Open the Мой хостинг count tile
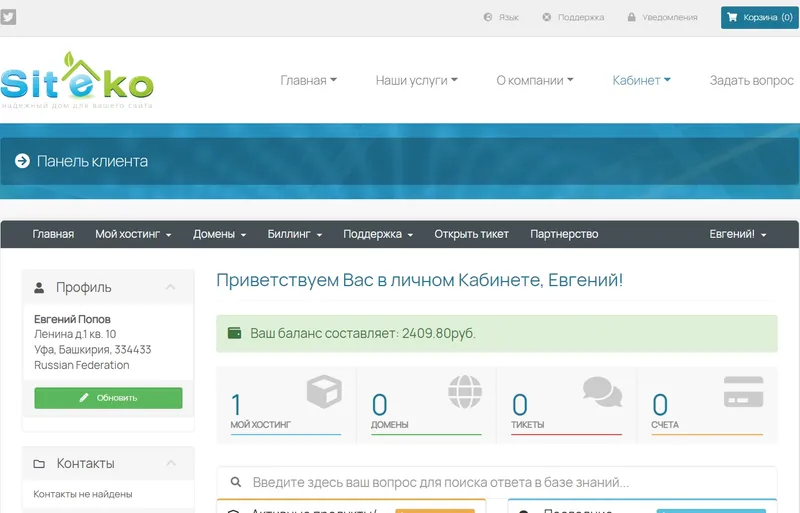The width and height of the screenshot is (800, 513). [x=286, y=405]
